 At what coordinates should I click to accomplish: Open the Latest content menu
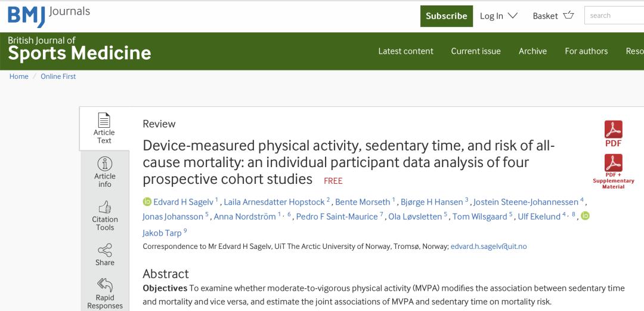405,51
